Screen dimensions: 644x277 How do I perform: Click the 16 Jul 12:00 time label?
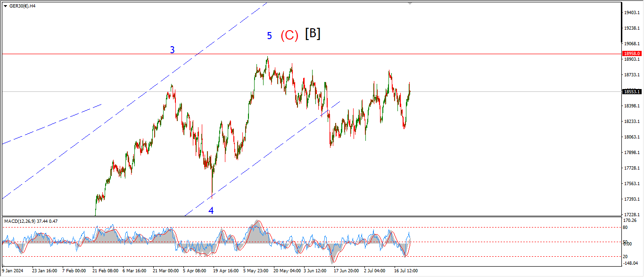pyautogui.click(x=406, y=271)
